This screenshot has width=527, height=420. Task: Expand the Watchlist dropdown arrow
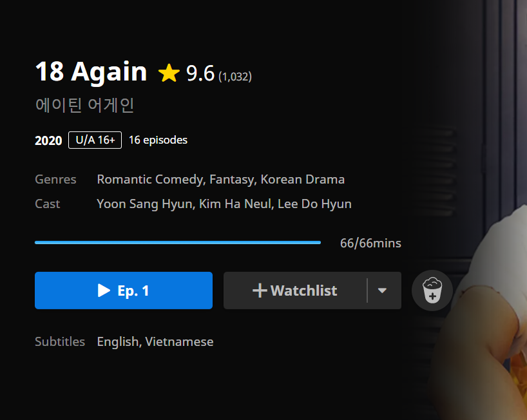pos(382,291)
